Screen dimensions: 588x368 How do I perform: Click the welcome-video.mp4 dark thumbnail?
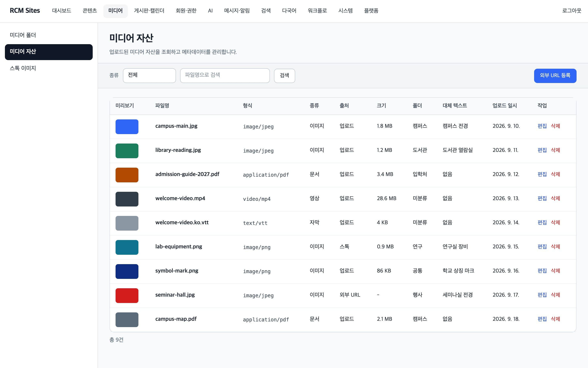[127, 199]
